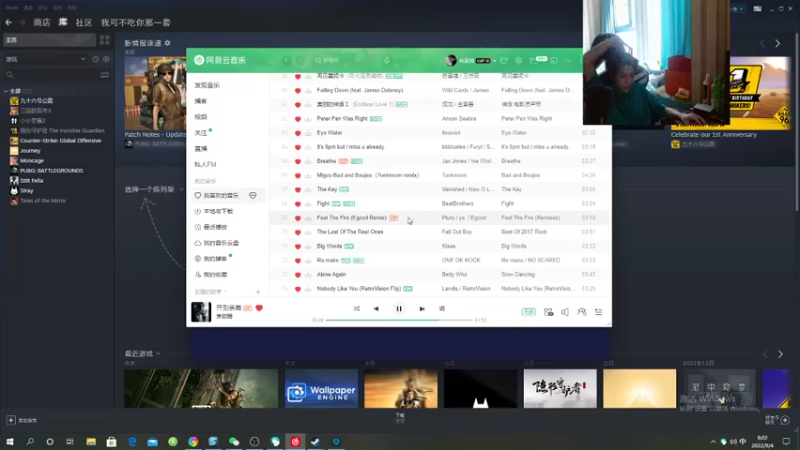Go back with the Steam back arrow
Viewport: 800px width, 450px height.
tap(9, 22)
